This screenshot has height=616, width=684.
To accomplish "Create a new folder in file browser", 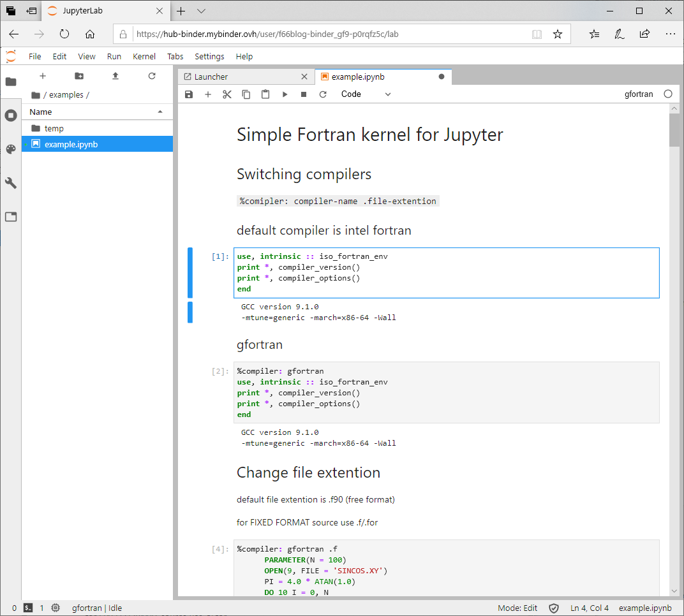I will pyautogui.click(x=79, y=76).
